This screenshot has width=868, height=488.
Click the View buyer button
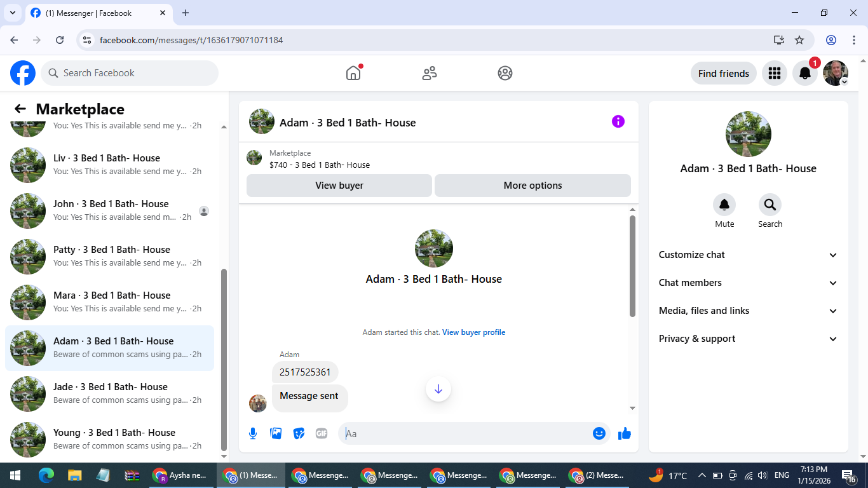339,186
